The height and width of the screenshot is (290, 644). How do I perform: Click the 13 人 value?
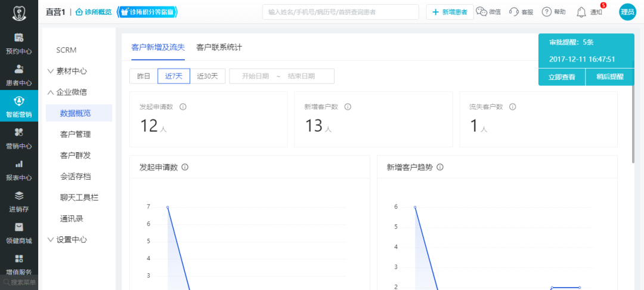318,126
